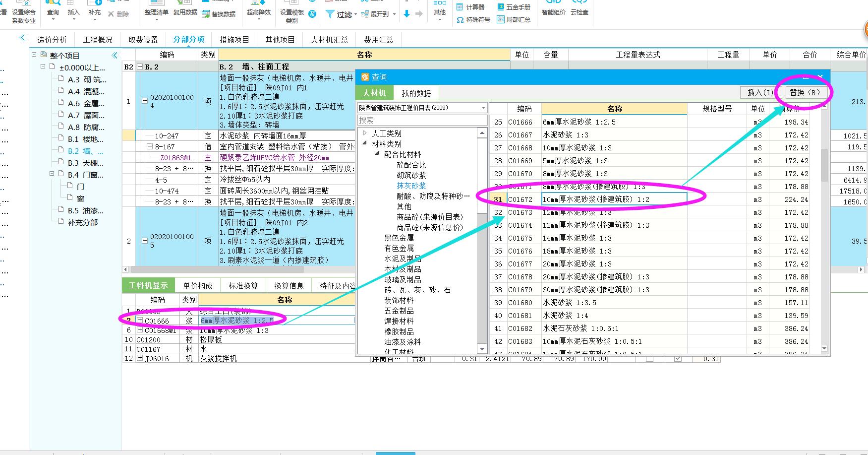868x455 pixels.
Task: Click the 展开到 icon
Action: [x=365, y=14]
